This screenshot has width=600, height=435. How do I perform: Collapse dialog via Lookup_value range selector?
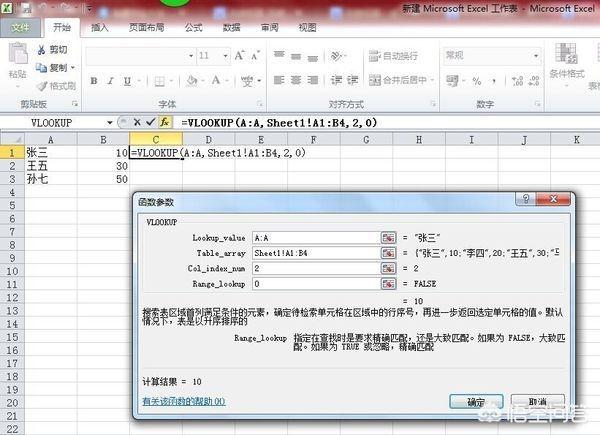(x=388, y=238)
